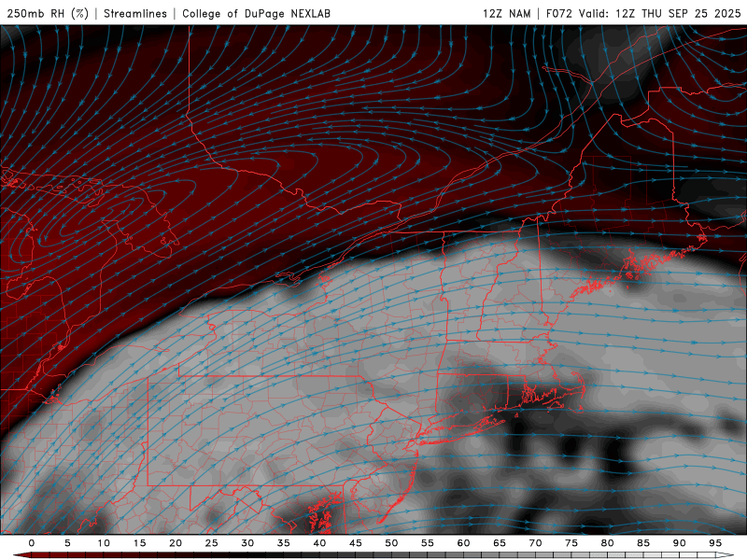Click the legend value "20"
747x560 pixels.
[x=176, y=543]
